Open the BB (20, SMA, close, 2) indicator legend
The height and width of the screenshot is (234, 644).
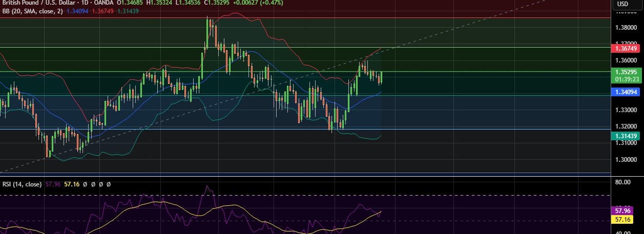point(32,11)
